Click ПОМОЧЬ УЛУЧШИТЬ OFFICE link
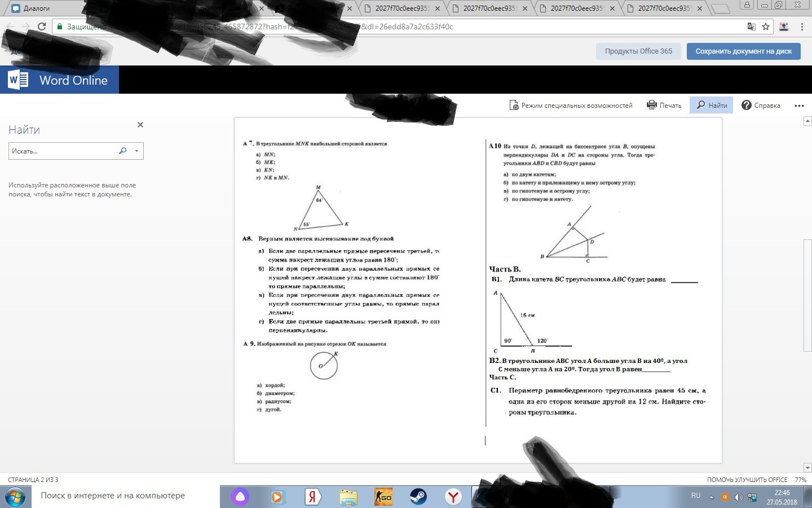Screen dimensions: 812x508 747,480
